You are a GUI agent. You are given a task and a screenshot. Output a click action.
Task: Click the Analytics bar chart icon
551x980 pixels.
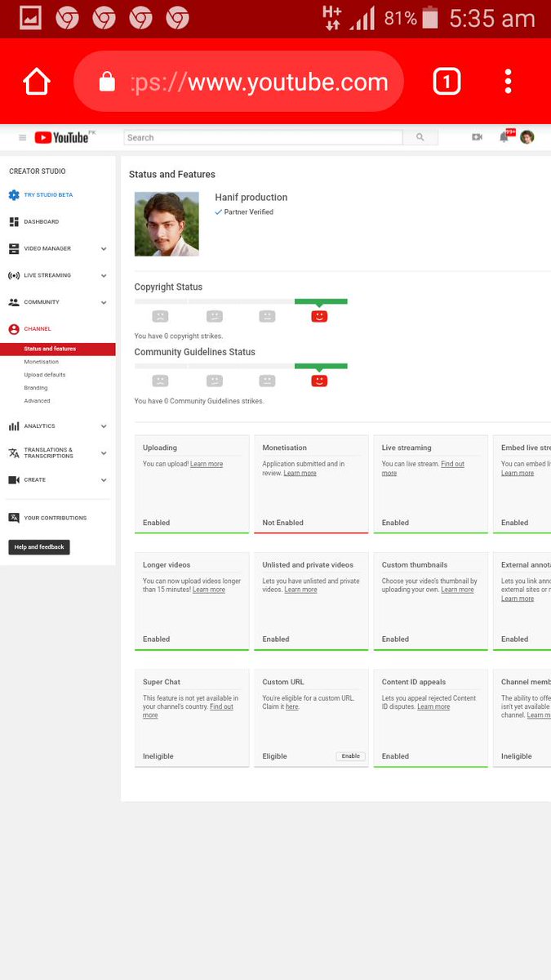[14, 426]
